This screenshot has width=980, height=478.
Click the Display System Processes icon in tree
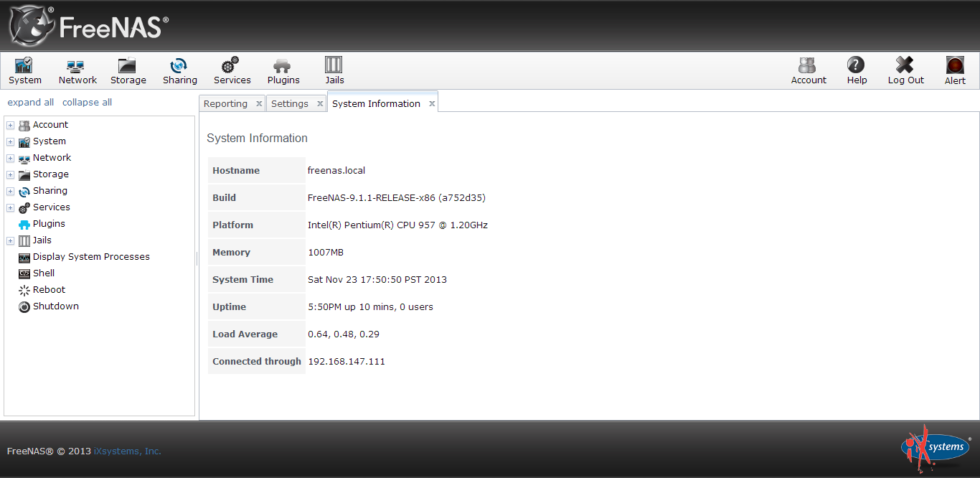24,257
